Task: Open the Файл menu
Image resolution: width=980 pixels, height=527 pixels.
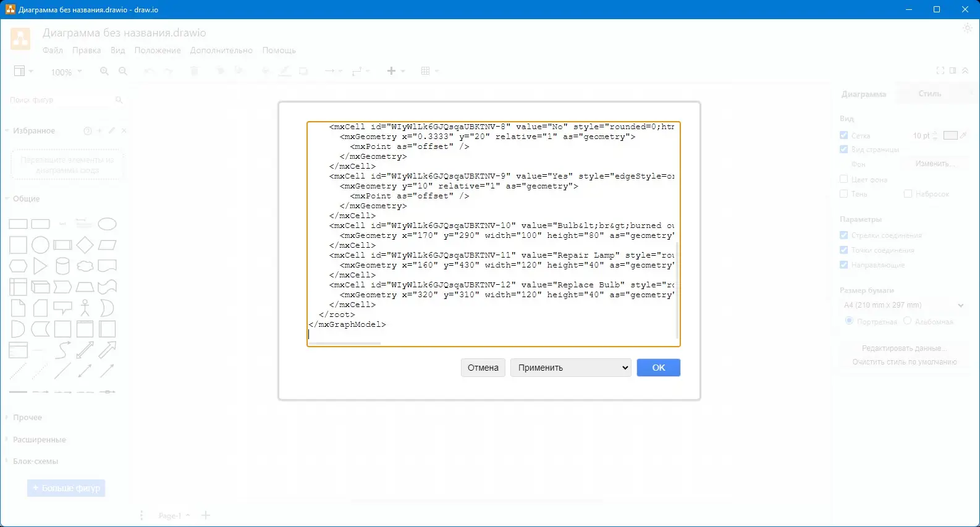Action: pyautogui.click(x=53, y=50)
